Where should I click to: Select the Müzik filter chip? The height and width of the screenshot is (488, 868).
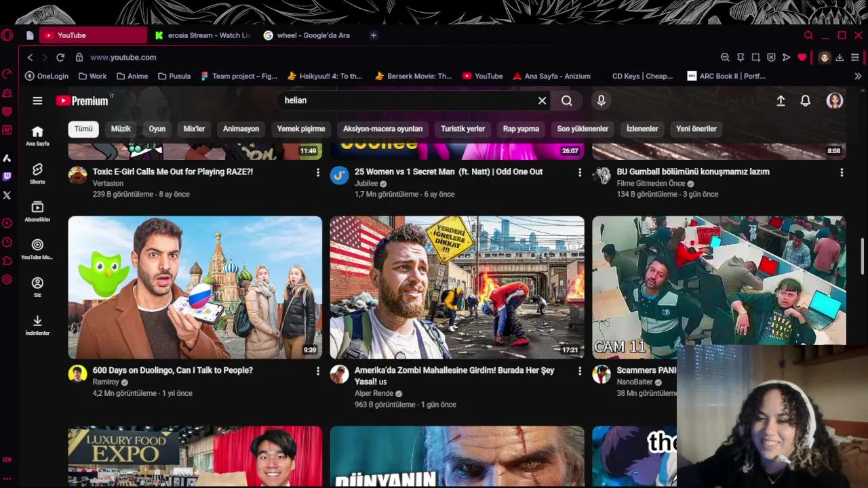pyautogui.click(x=121, y=129)
